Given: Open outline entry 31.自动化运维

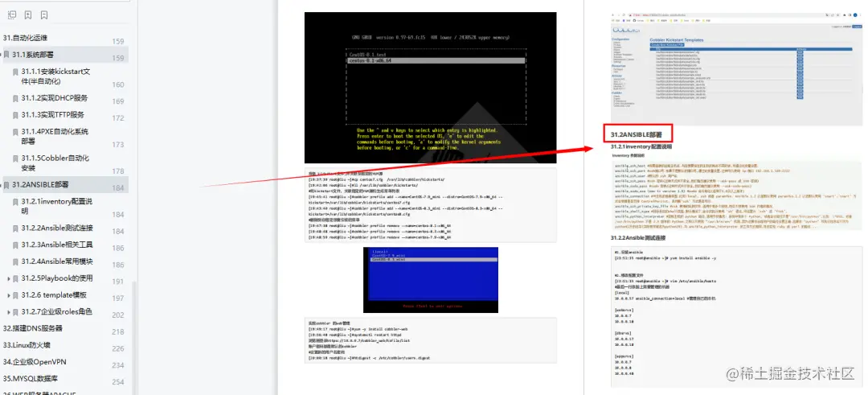Looking at the screenshot, I should [26, 39].
